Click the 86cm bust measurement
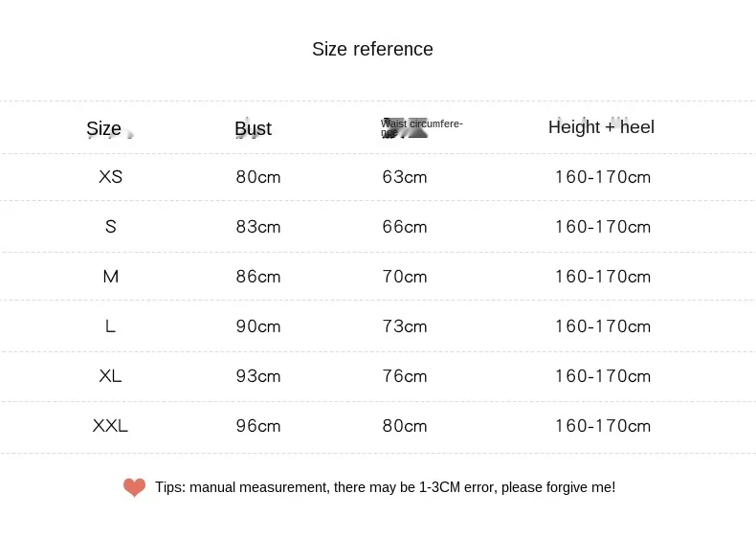Screen dimensions: 756x538 tap(258, 277)
